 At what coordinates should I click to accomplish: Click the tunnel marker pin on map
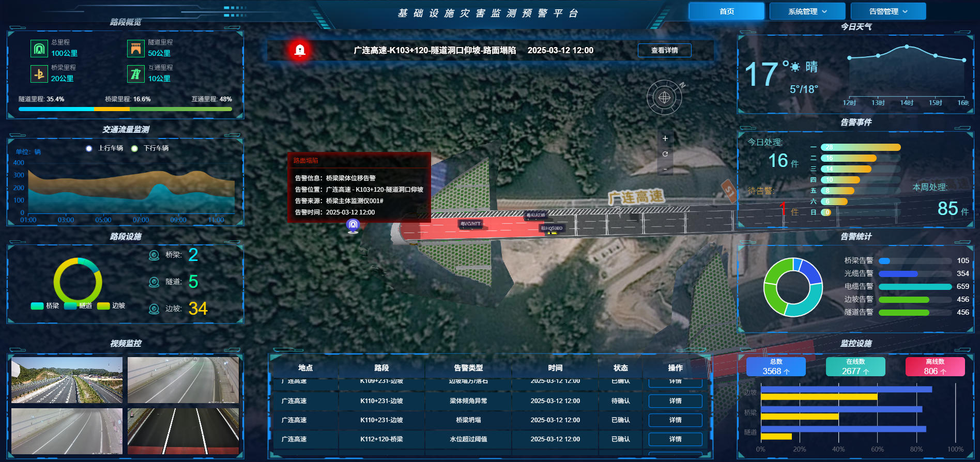pos(353,225)
